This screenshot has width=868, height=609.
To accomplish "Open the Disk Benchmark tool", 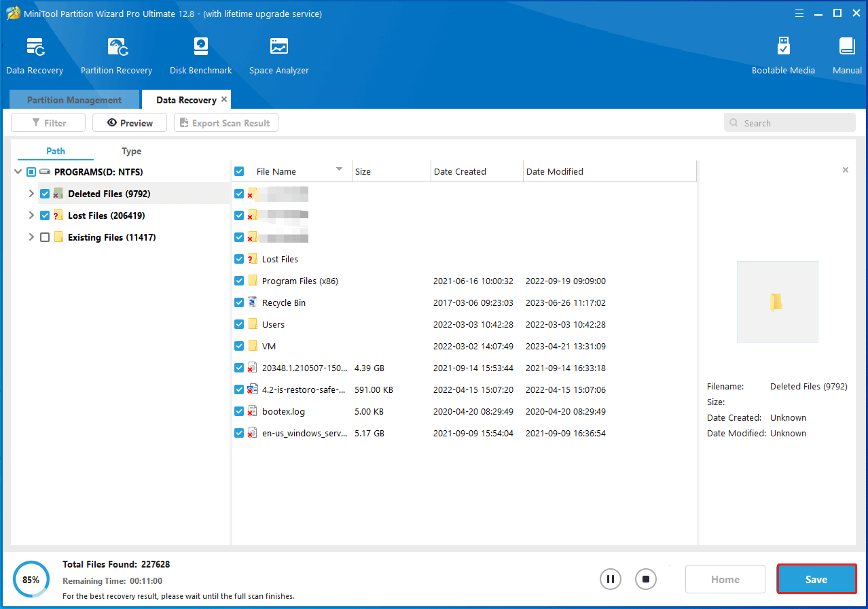I will 201,56.
